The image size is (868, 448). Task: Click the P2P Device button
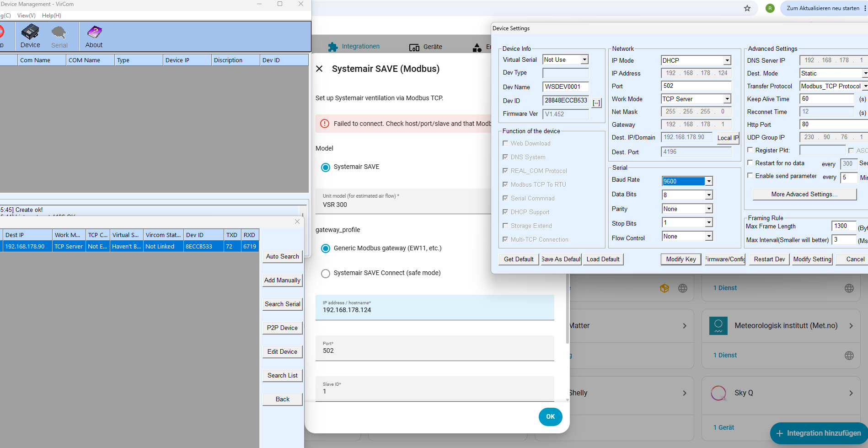pos(283,328)
